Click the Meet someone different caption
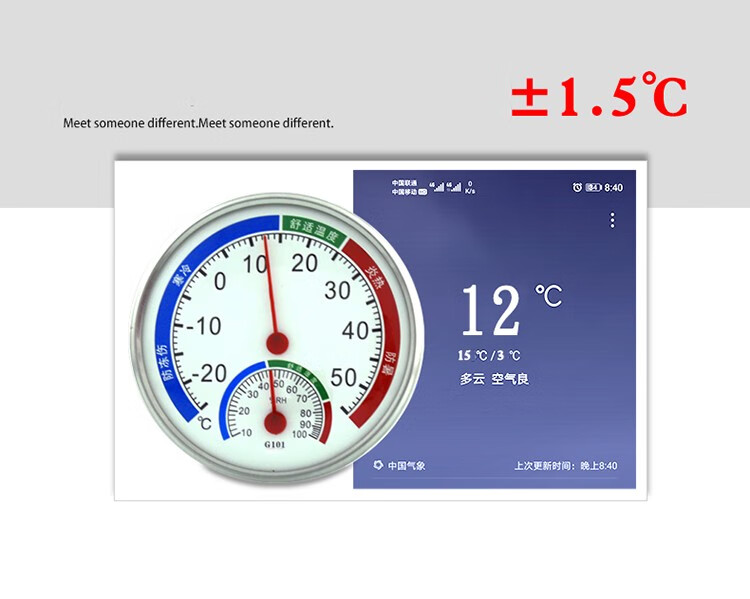750x599 pixels. (199, 123)
